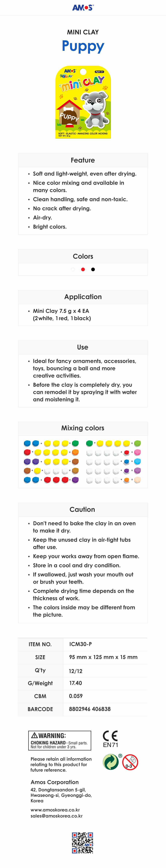Click the Mixing colors section header
The height and width of the screenshot is (868, 166).
coord(83,428)
